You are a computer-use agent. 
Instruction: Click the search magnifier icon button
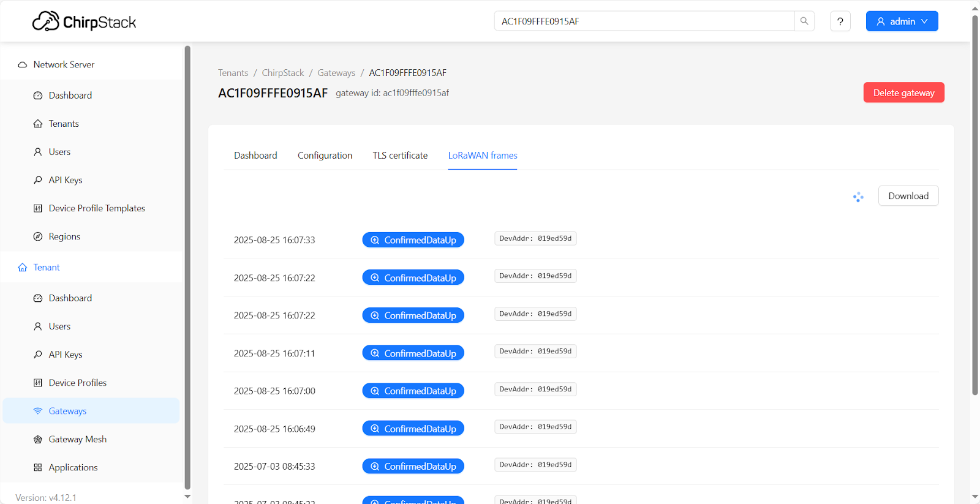tap(804, 21)
